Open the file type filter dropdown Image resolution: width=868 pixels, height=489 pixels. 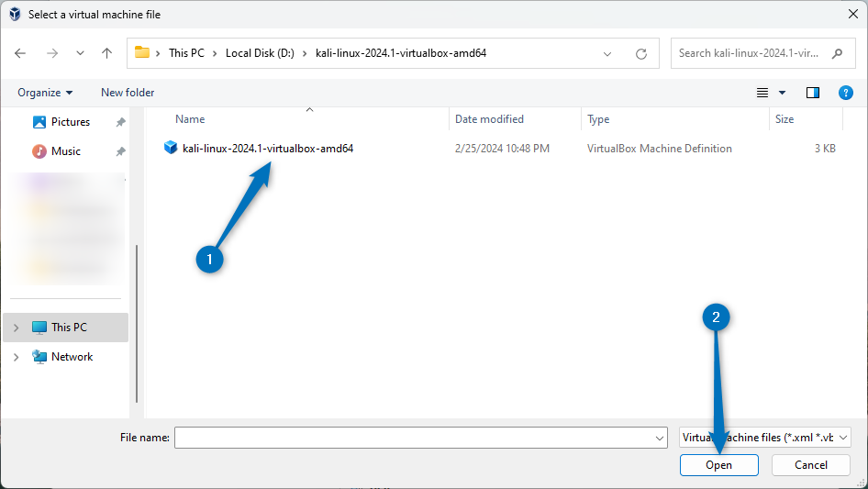coord(764,438)
